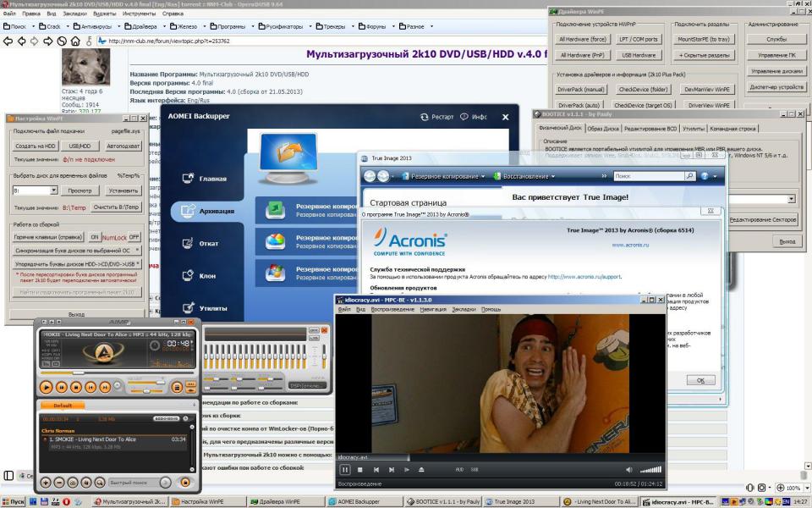Screen dimensions: 812x508
Task: Switch to Утилиты tab in BOOTICE
Action: (x=693, y=129)
